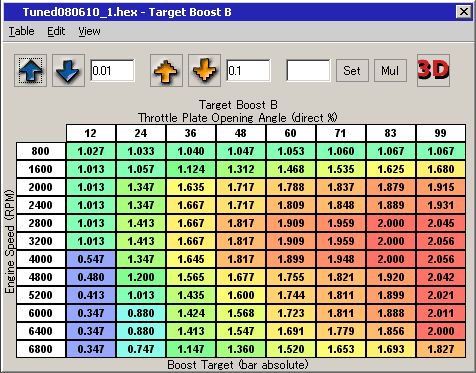Select cell 1.424 in the 6000 row
This screenshot has height=373, width=476.
click(x=191, y=313)
